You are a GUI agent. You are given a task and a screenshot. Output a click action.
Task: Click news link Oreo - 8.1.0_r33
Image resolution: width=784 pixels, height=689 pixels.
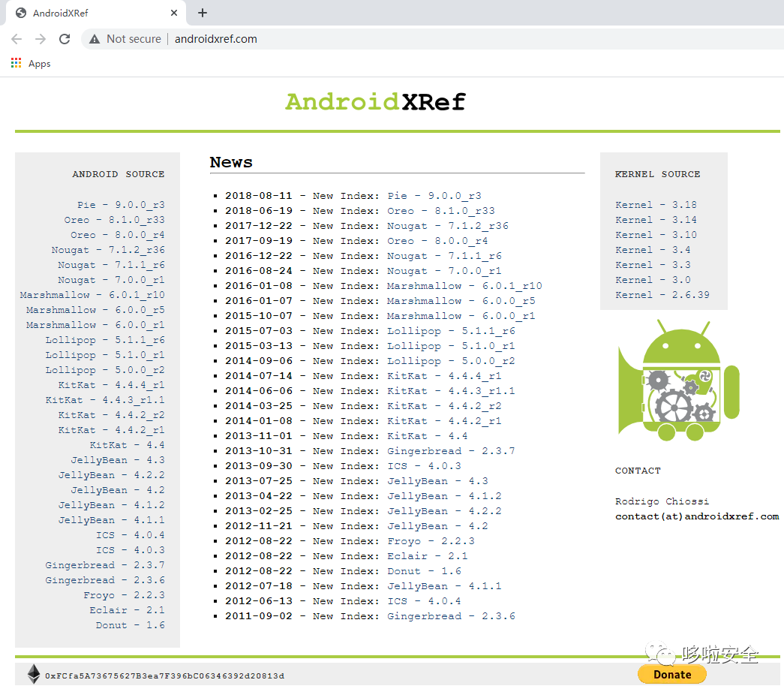click(x=440, y=211)
